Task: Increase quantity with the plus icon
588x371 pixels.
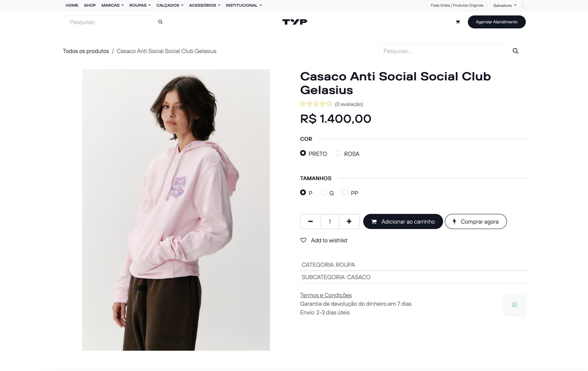Action: [x=349, y=221]
